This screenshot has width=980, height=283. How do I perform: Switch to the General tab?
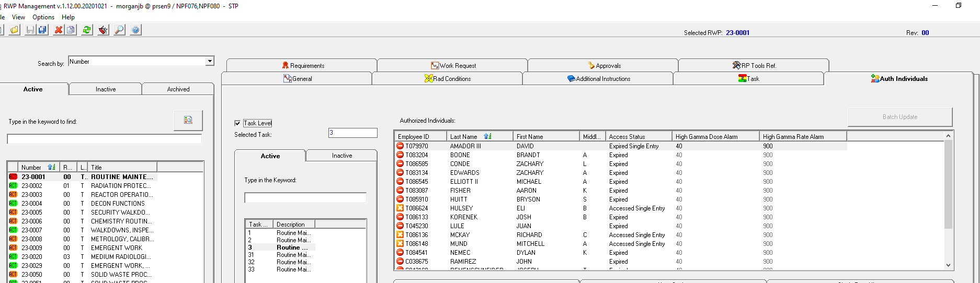click(x=297, y=78)
